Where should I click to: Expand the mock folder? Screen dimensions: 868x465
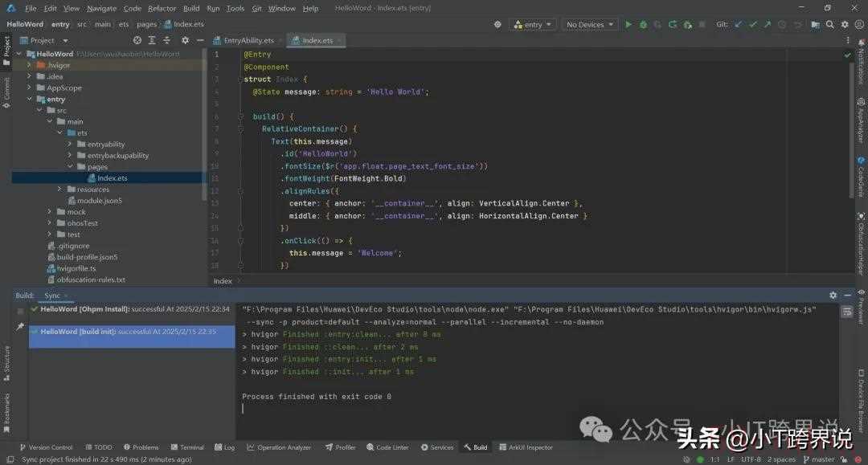pyautogui.click(x=49, y=212)
